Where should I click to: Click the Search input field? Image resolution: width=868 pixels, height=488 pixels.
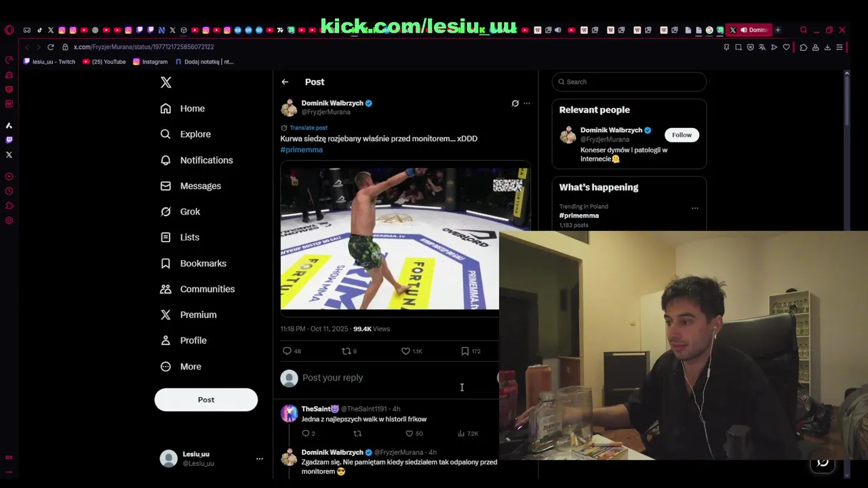coord(629,82)
